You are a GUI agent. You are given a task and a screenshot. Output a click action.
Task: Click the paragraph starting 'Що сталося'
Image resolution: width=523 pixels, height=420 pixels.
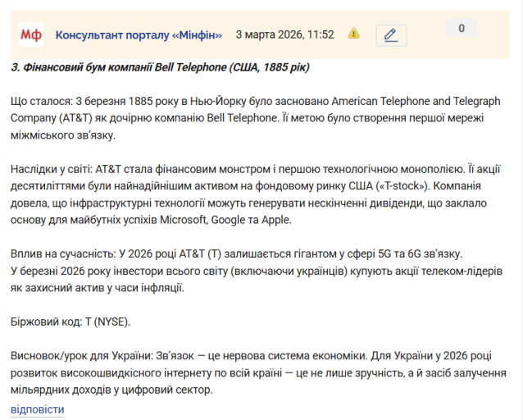[256, 118]
